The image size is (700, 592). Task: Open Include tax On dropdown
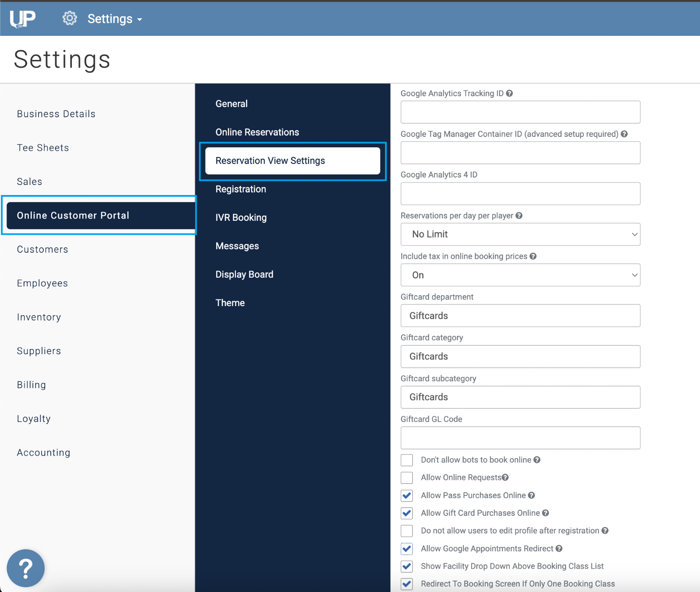[521, 275]
